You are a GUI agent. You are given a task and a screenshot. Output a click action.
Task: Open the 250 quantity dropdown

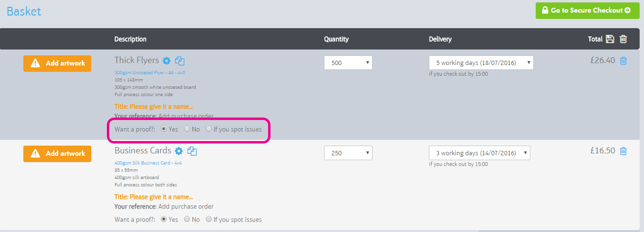[x=348, y=153]
